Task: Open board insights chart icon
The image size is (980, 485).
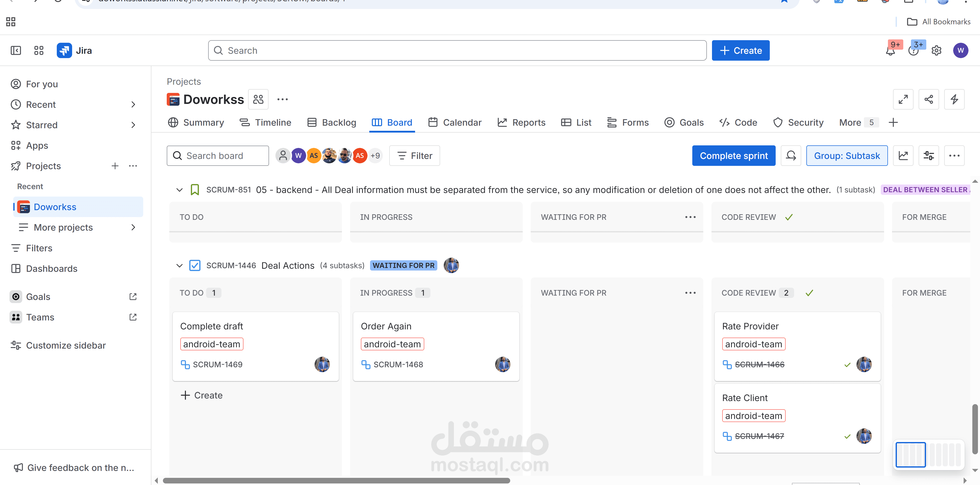Action: tap(903, 156)
